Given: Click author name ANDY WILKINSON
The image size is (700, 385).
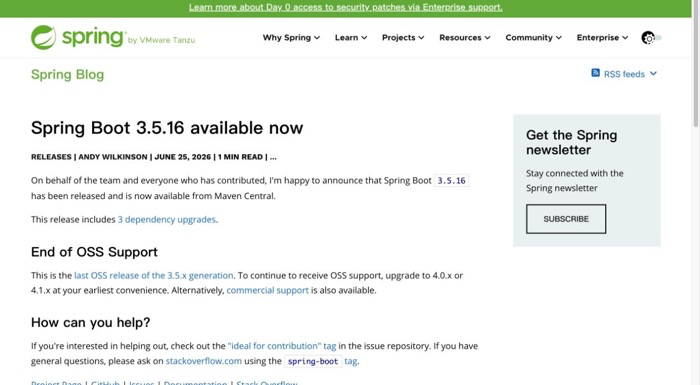Looking at the screenshot, I should tap(112, 157).
